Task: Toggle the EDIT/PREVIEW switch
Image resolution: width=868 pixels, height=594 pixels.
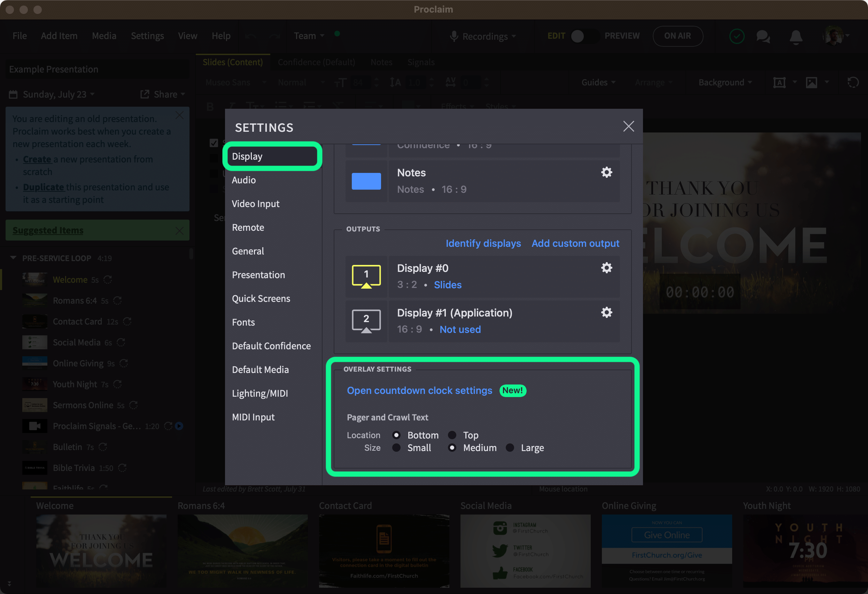Action: [584, 36]
